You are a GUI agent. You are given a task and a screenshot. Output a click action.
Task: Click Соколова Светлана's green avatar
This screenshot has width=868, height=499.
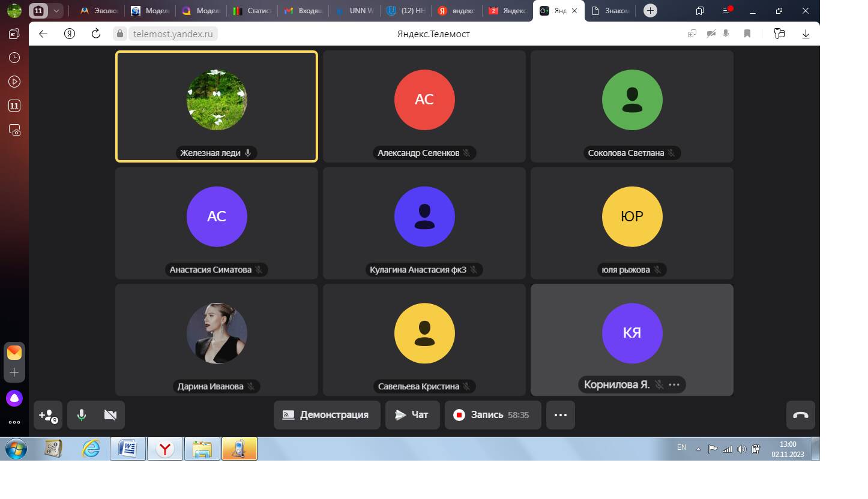[x=632, y=100]
